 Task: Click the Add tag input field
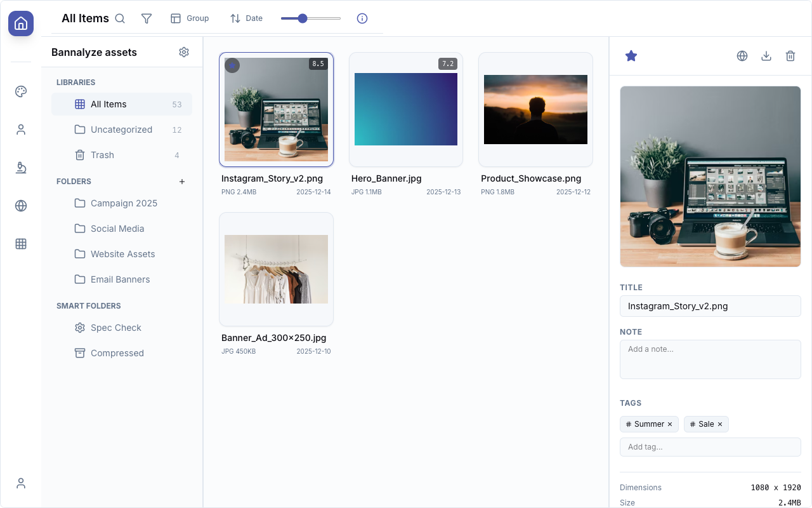pos(710,447)
